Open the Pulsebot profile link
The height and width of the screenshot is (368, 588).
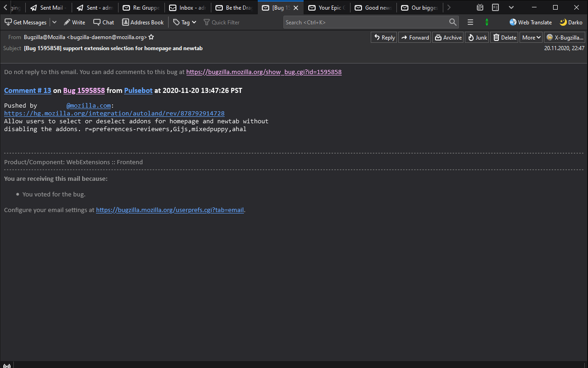(x=138, y=91)
